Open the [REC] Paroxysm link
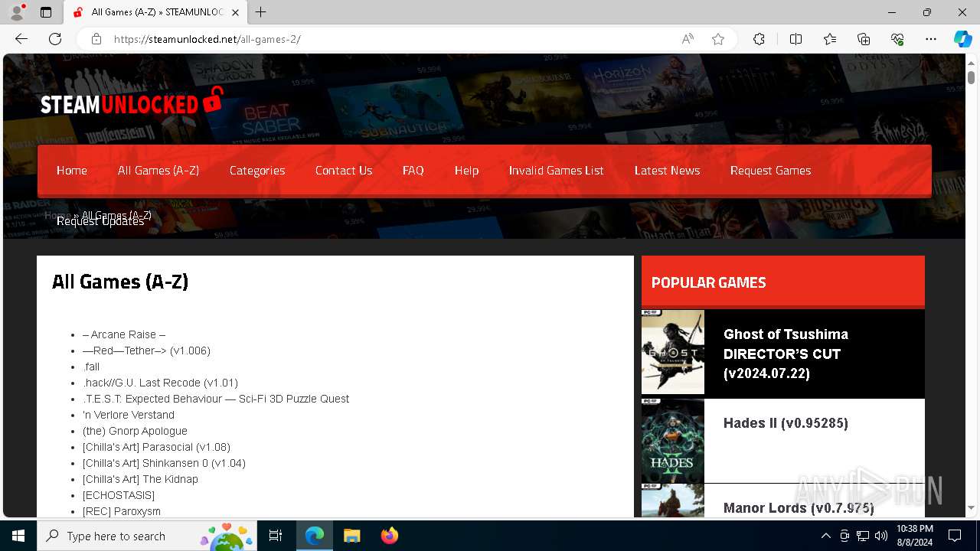This screenshot has width=980, height=551. click(x=122, y=511)
